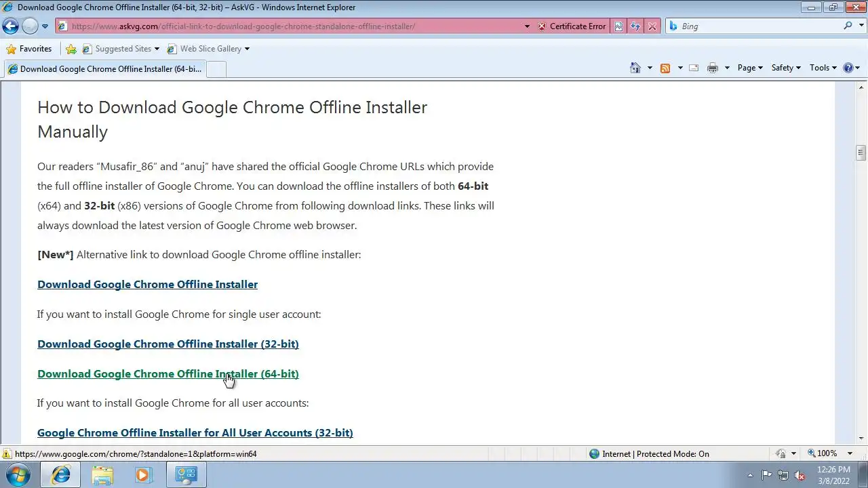This screenshot has width=868, height=488.
Task: Click the 100% zoom level button
Action: point(822,453)
